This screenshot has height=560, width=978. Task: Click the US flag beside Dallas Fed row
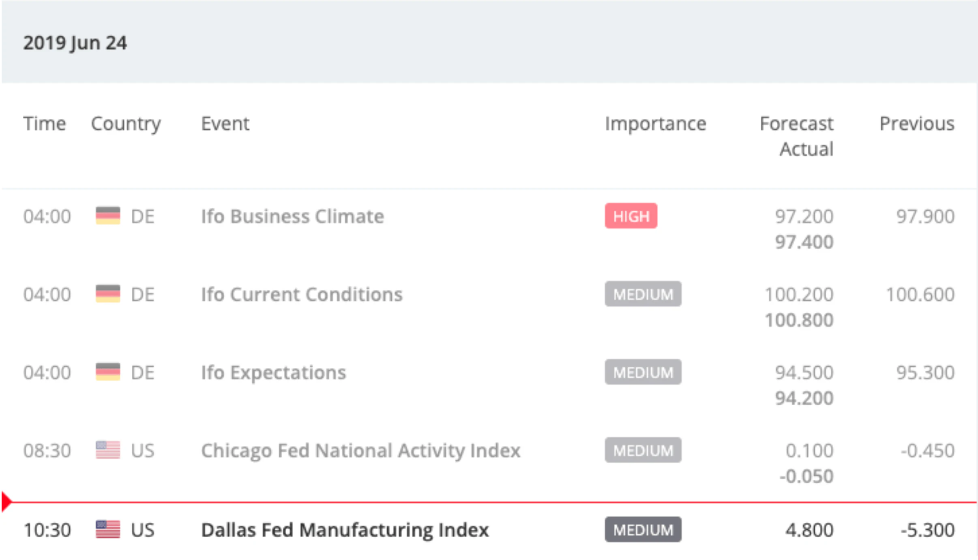[x=108, y=530]
